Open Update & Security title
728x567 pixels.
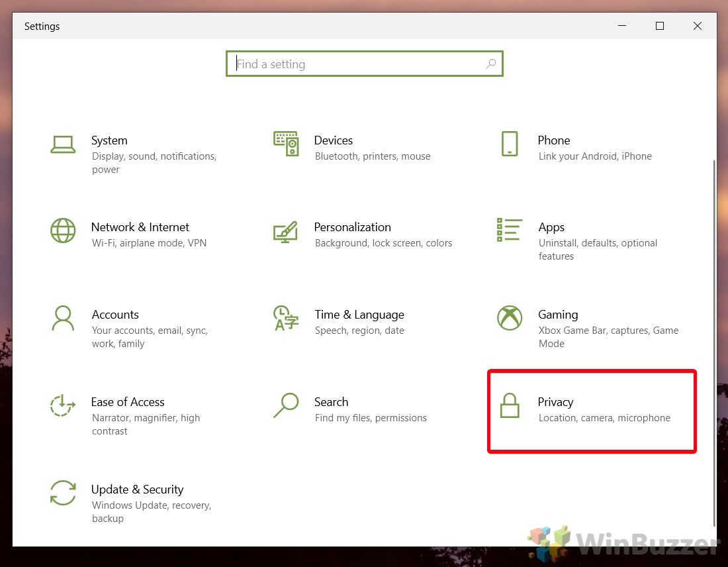pos(138,490)
